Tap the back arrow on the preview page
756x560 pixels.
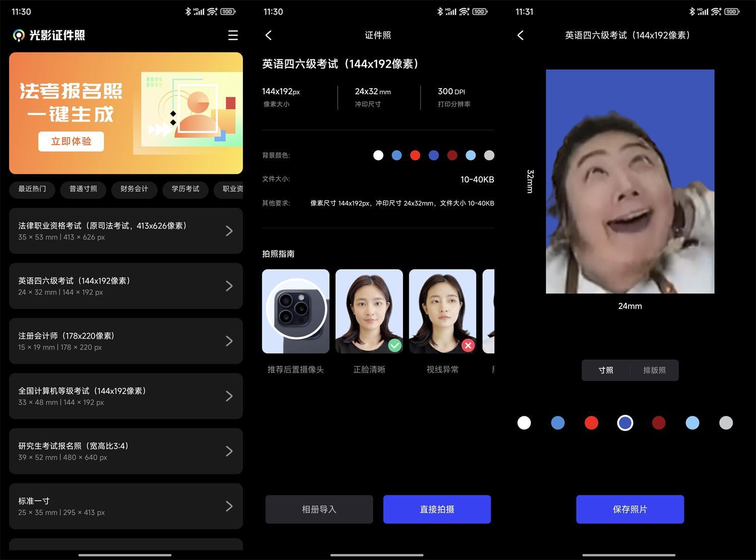[x=520, y=35]
